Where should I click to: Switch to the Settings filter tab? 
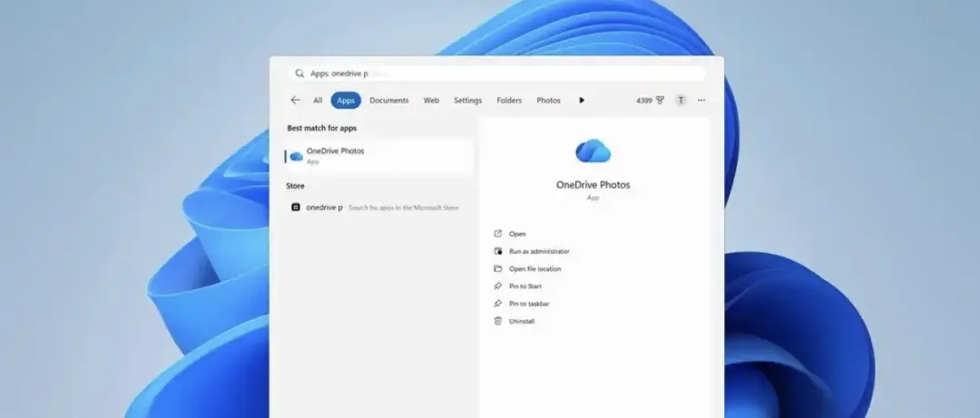tap(467, 100)
